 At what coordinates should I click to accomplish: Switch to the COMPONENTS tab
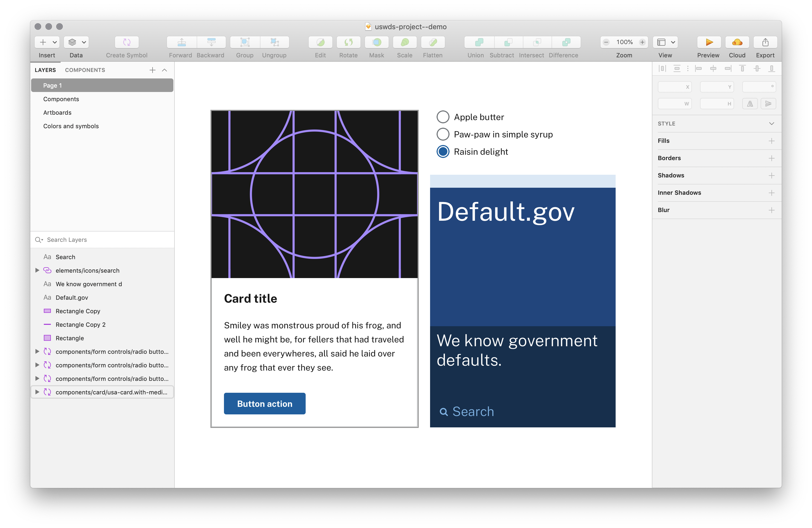click(x=85, y=69)
